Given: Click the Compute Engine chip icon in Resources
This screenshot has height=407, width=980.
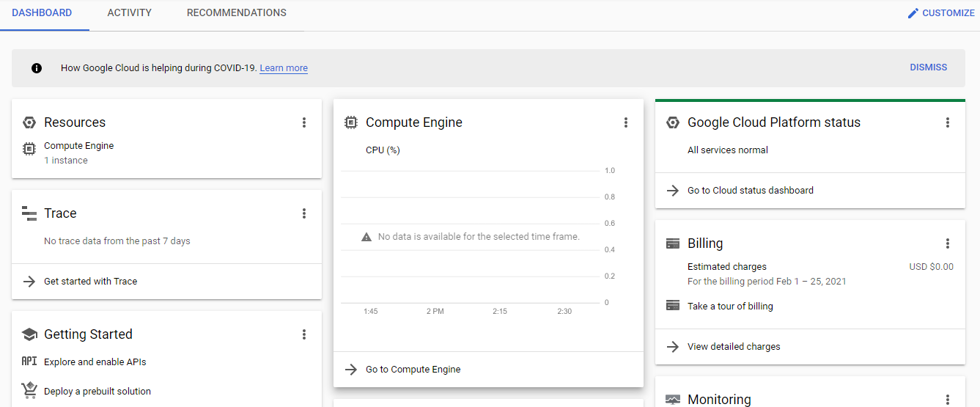Looking at the screenshot, I should click(x=29, y=149).
